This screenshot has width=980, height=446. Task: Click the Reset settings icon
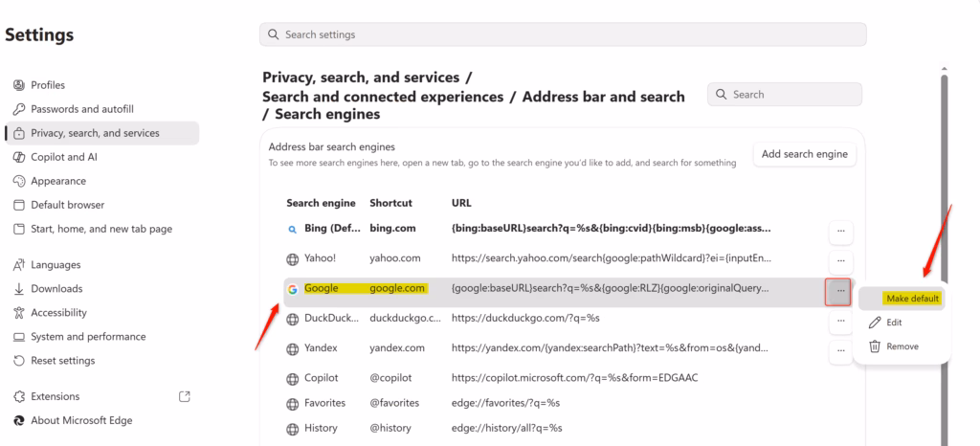[19, 361]
